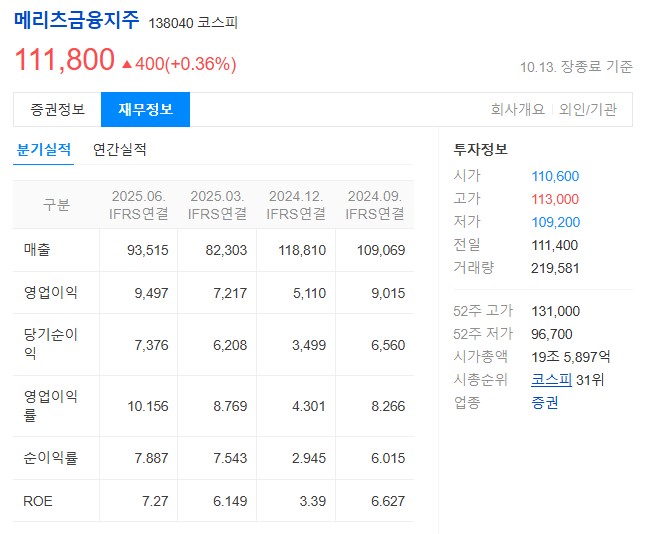Screen dimensions: 645x534
Task: Click the 영업이익 value 5,110
Action: [x=309, y=293]
